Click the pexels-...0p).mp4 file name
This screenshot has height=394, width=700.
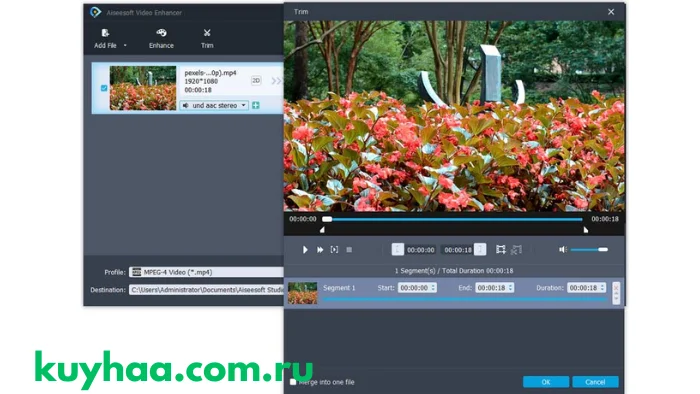[210, 73]
